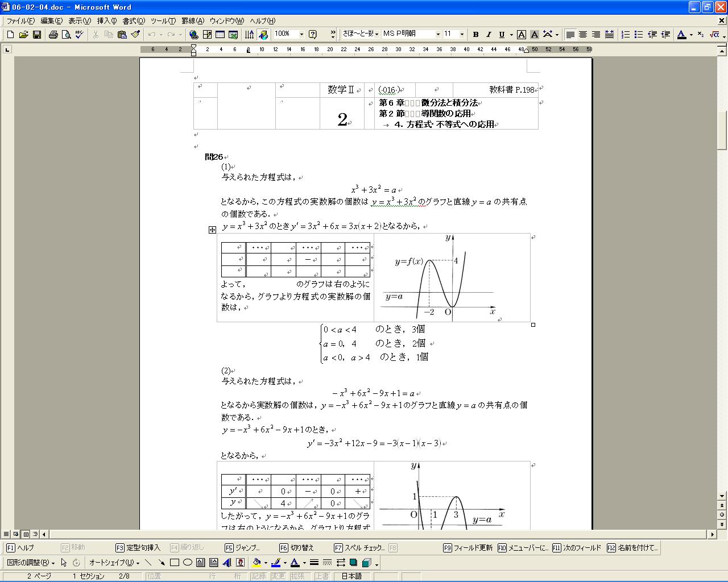Open the equation editor square root icon

714,35
